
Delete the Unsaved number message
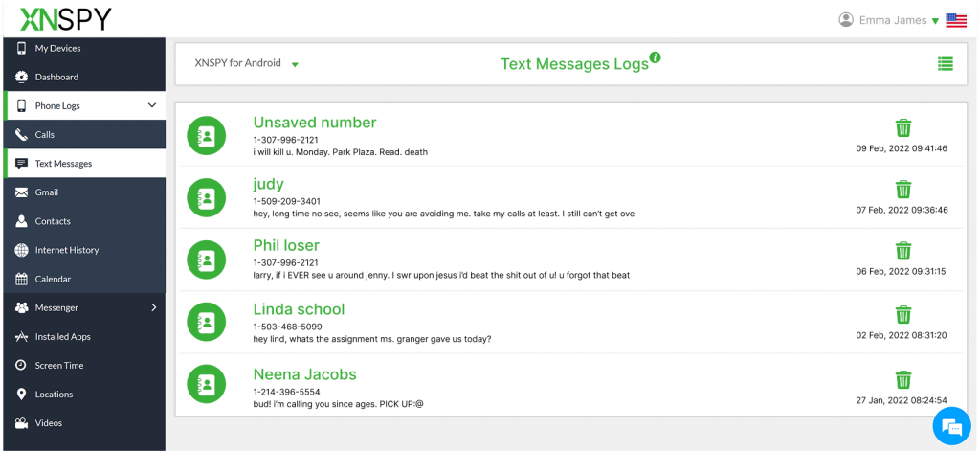(902, 127)
